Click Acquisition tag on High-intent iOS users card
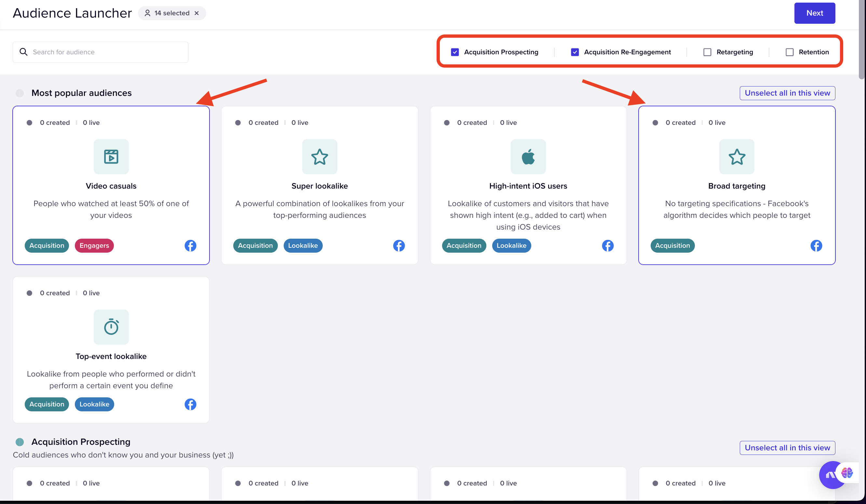The image size is (866, 504). [x=464, y=245]
